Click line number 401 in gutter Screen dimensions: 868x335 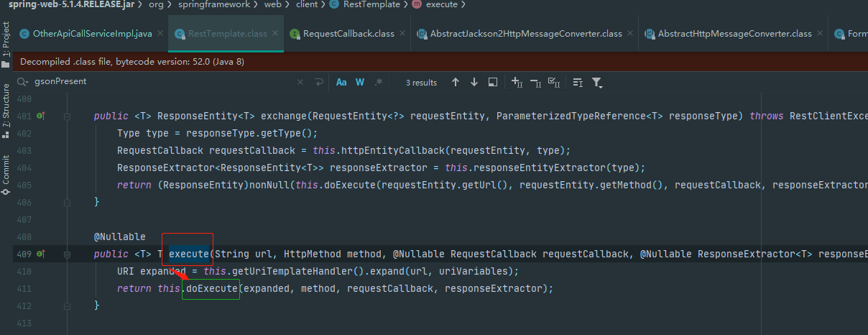(x=24, y=116)
